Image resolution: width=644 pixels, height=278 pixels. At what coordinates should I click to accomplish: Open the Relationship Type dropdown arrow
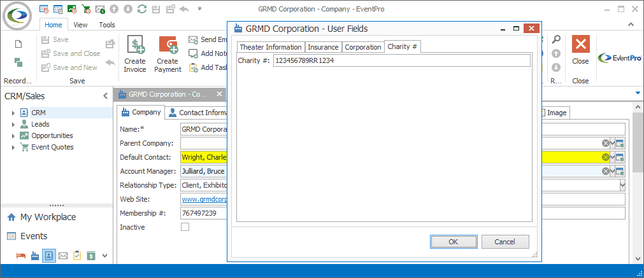[622, 185]
